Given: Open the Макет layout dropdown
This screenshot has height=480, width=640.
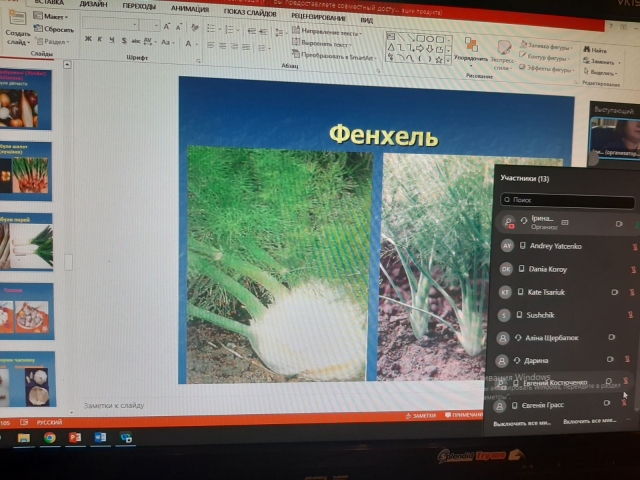Looking at the screenshot, I should point(54,17).
